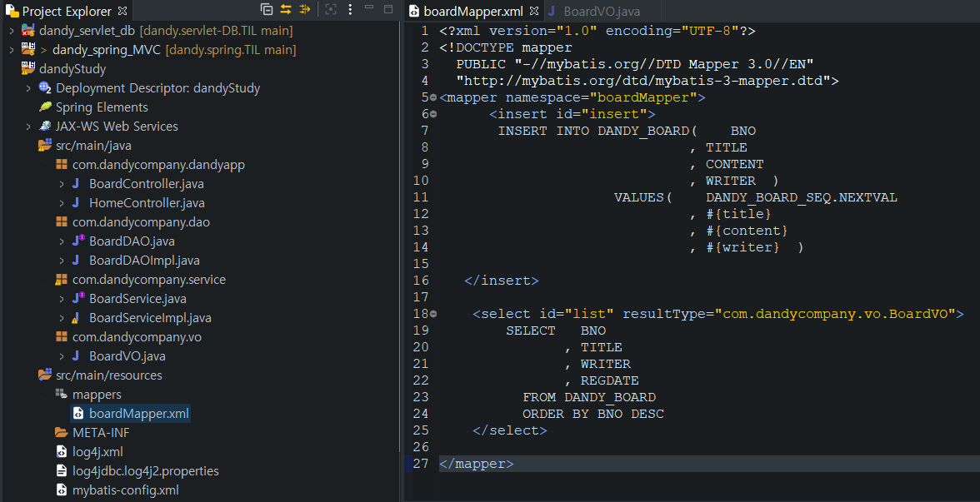Click the log4j.xml file icon
This screenshot has width=980, height=502.
coord(62,451)
